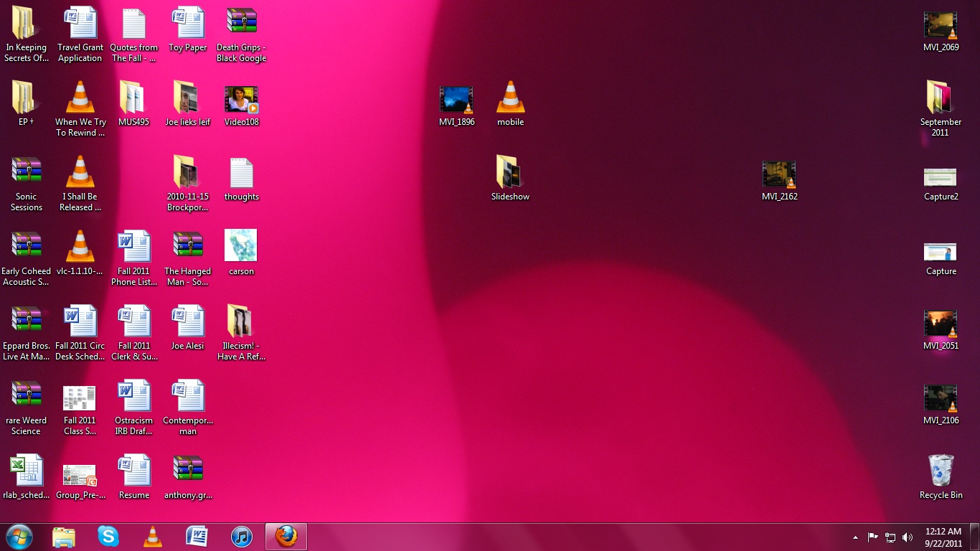980x551 pixels.
Task: Open Windows Explorer from the taskbar
Action: coord(64,536)
